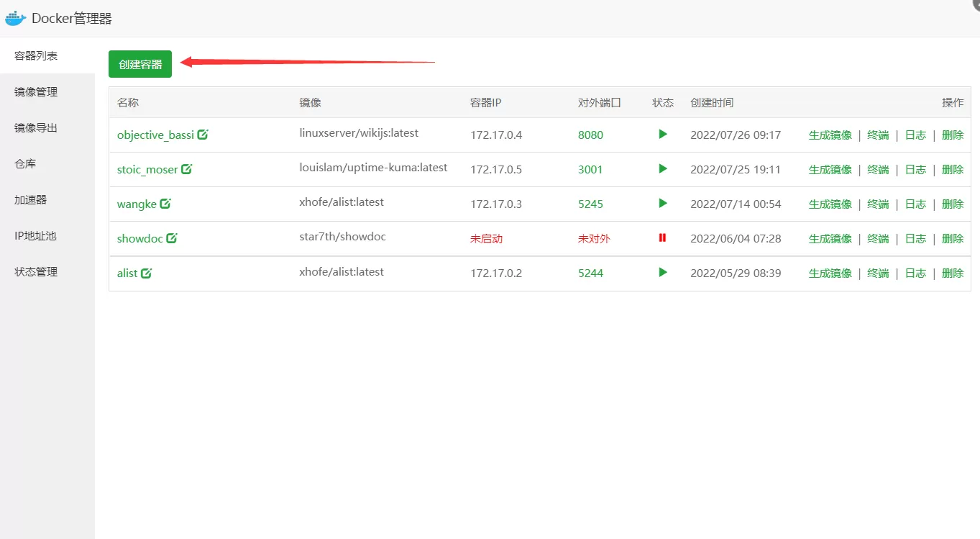Click the Docker whale logo
This screenshot has height=539, width=980.
16,18
